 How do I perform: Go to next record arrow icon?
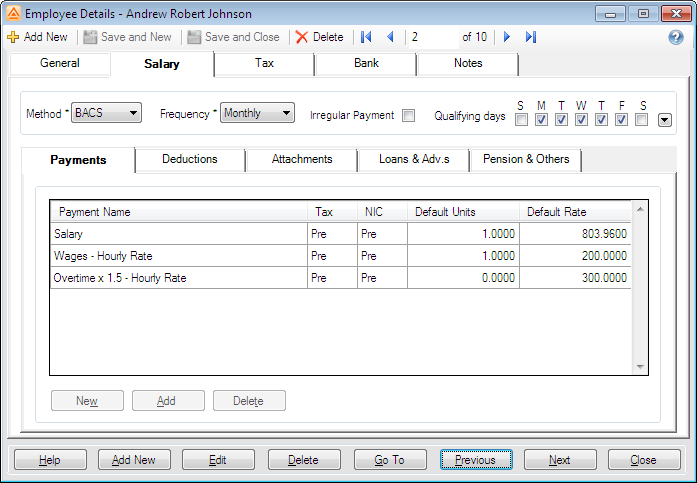point(507,37)
